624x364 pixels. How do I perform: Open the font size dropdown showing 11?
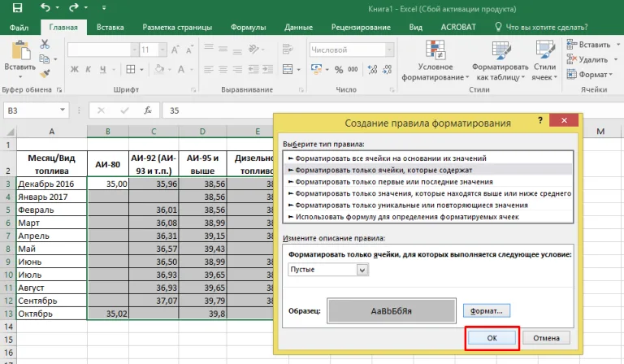tap(162, 50)
